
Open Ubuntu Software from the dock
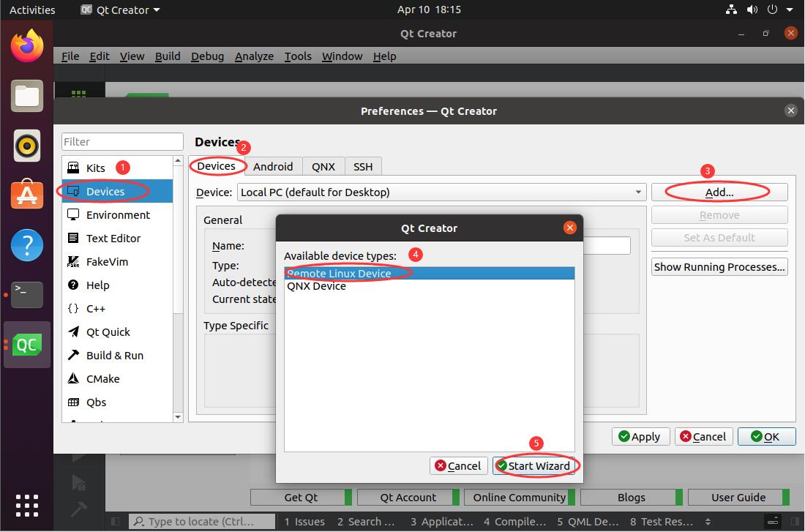[x=26, y=195]
